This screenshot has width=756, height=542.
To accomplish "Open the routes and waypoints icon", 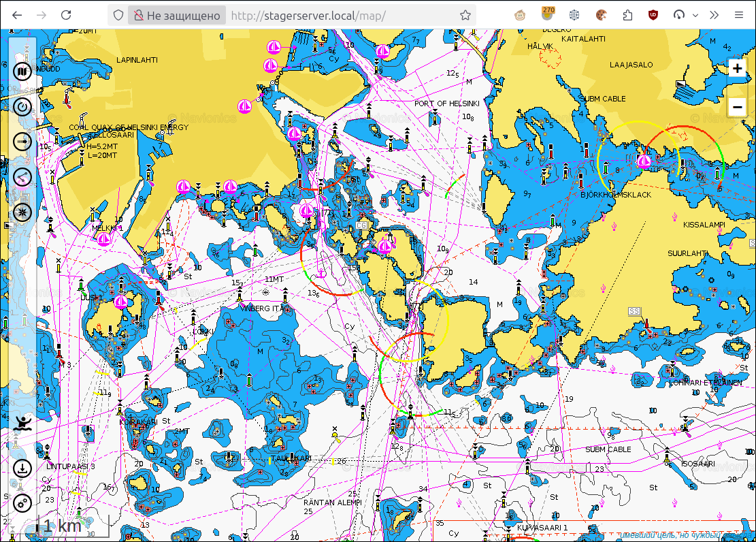I will tap(22, 177).
